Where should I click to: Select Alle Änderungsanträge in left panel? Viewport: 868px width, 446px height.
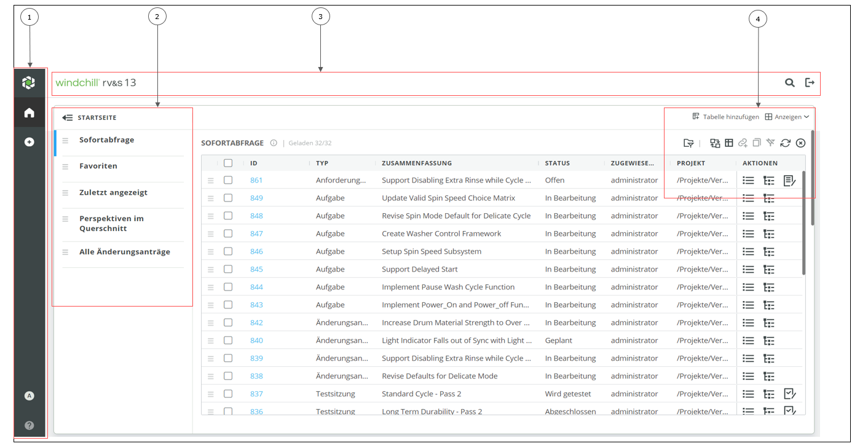125,252
